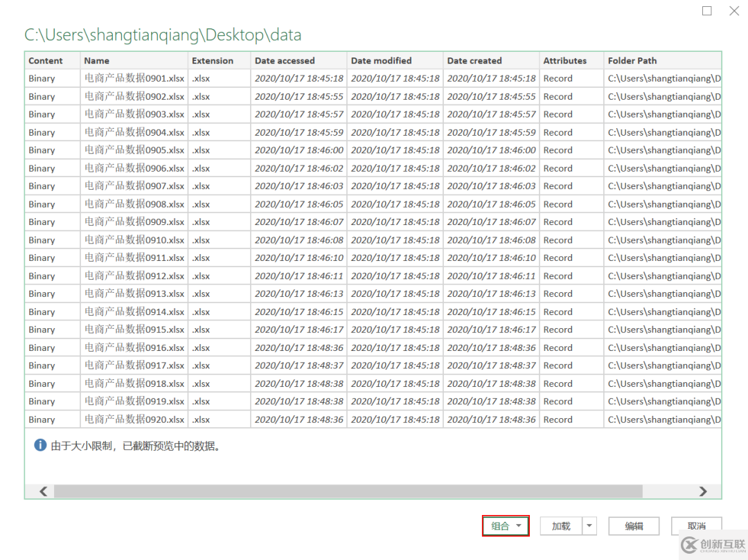Select the Attributes column header

pos(571,60)
